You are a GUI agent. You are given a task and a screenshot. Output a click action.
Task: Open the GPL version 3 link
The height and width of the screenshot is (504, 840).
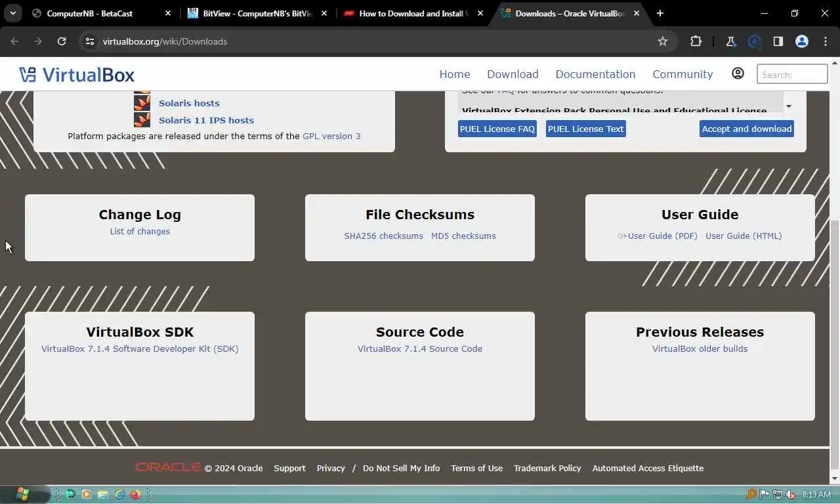tap(331, 136)
